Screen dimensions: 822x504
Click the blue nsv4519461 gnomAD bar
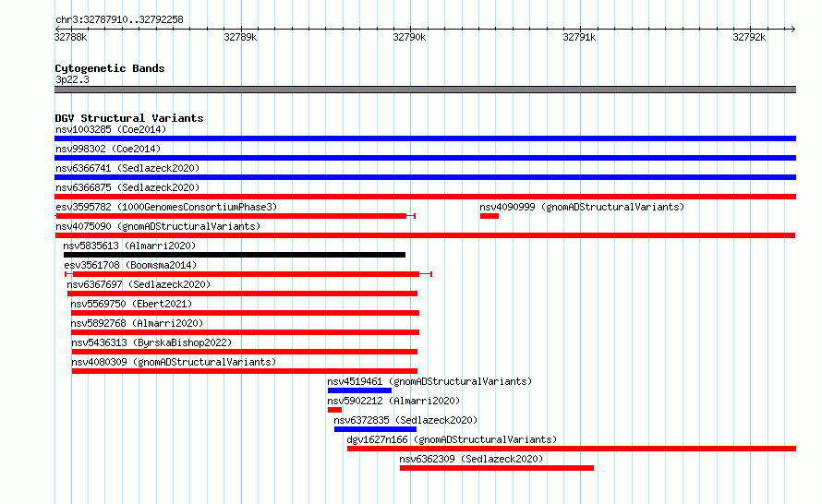(x=359, y=390)
